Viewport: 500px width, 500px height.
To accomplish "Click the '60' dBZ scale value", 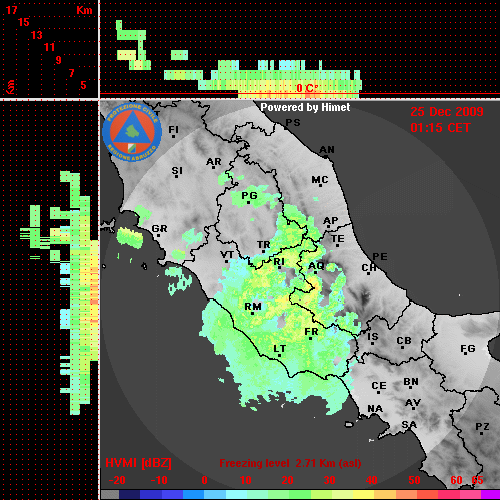I will (456, 480).
